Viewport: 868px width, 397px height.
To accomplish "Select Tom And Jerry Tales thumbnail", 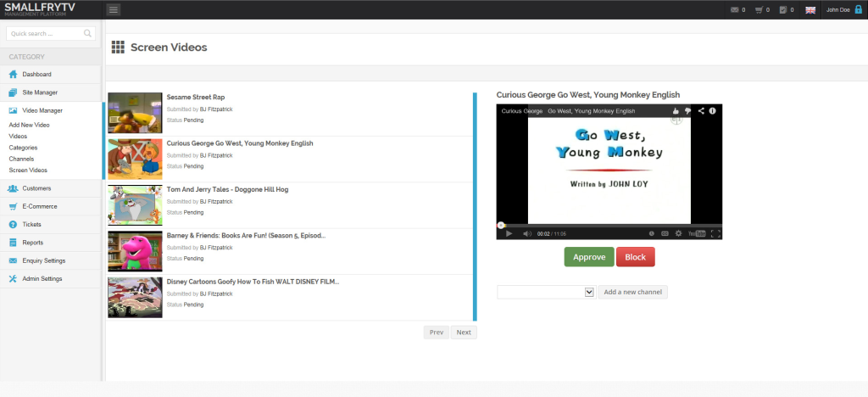I will point(135,205).
